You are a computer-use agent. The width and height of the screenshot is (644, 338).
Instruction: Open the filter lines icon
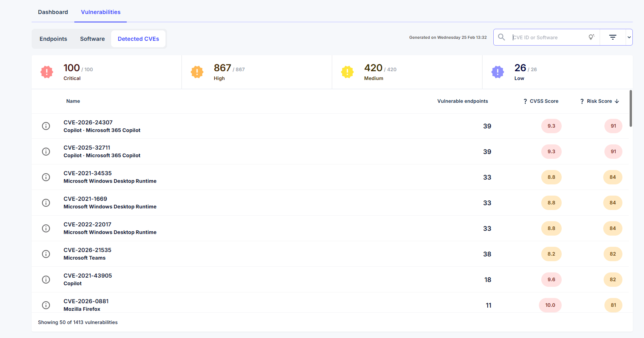[x=613, y=37]
